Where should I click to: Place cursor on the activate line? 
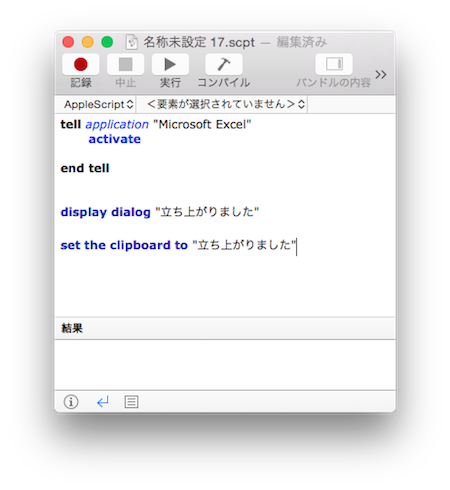pyautogui.click(x=115, y=139)
